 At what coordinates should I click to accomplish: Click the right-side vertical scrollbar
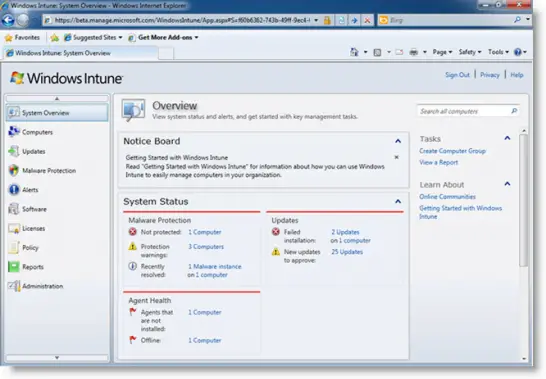(x=523, y=245)
